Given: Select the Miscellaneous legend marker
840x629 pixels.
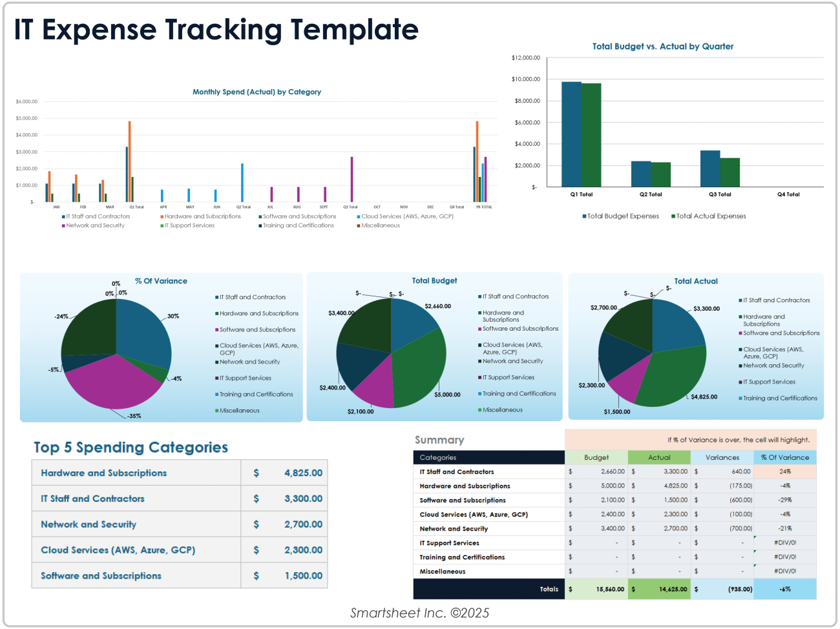Looking at the screenshot, I should [357, 225].
